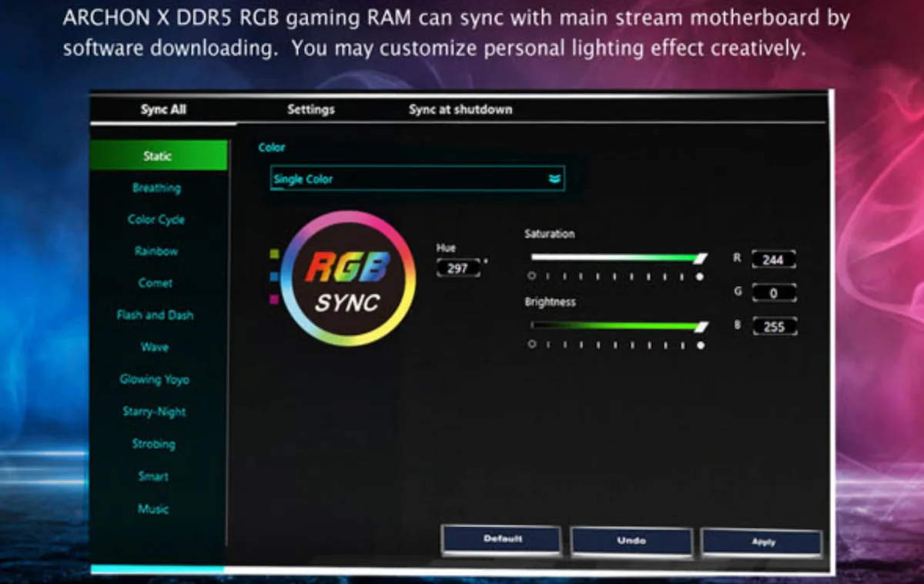Open the Settings tab
The height and width of the screenshot is (584, 924).
coord(311,109)
